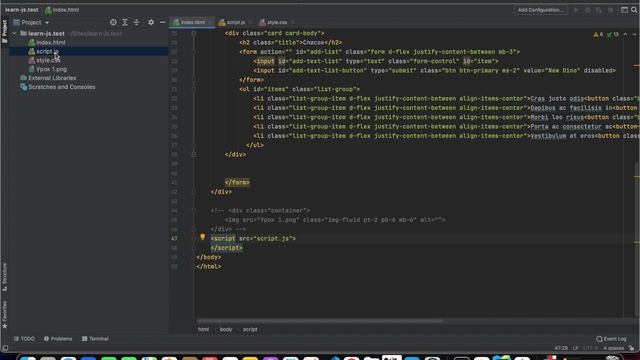Click the learn-js.test breadcrumb in navigation bar
This screenshot has width=640, height=360.
[x=22, y=10]
